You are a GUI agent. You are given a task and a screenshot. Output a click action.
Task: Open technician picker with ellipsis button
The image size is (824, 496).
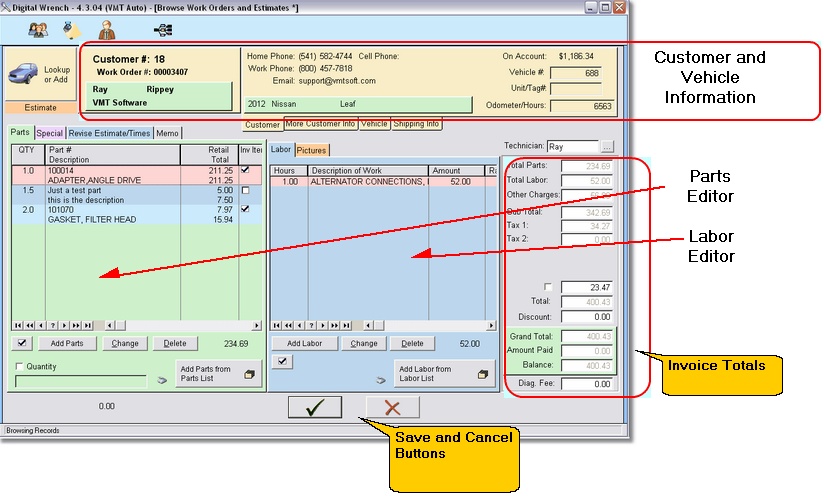tap(607, 147)
